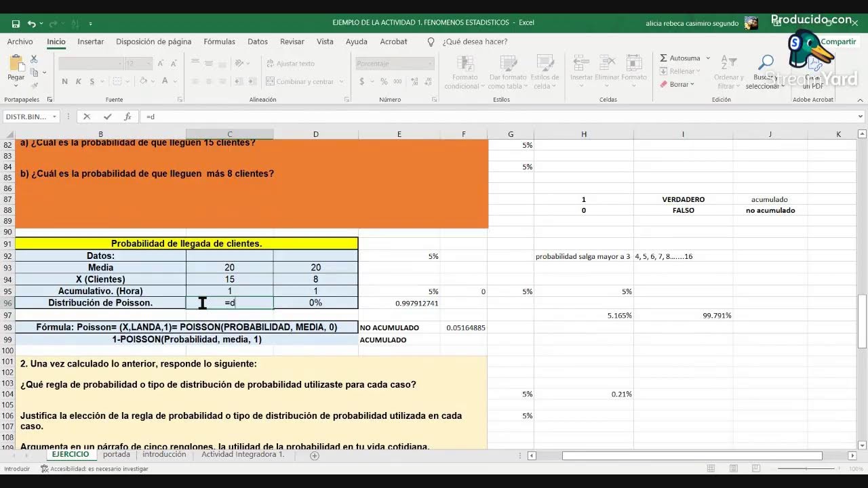Open the name box dropdown
The height and width of the screenshot is (488, 868).
[55, 117]
